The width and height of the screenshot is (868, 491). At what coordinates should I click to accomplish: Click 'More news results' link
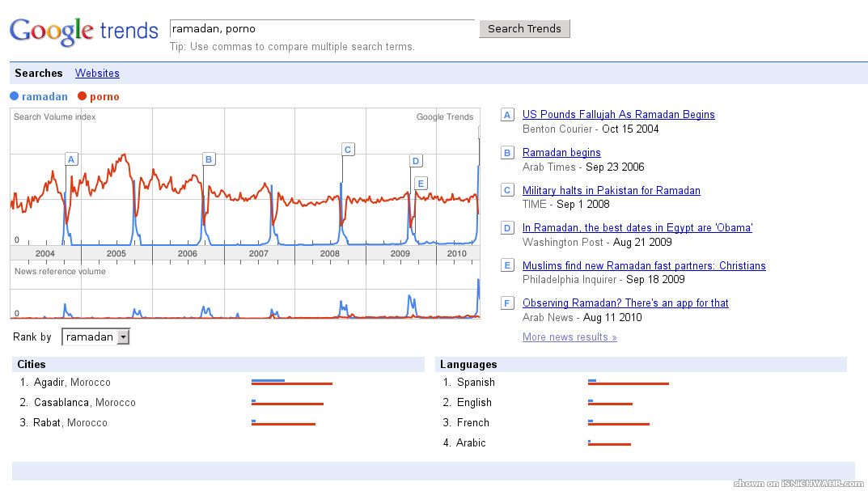(569, 337)
